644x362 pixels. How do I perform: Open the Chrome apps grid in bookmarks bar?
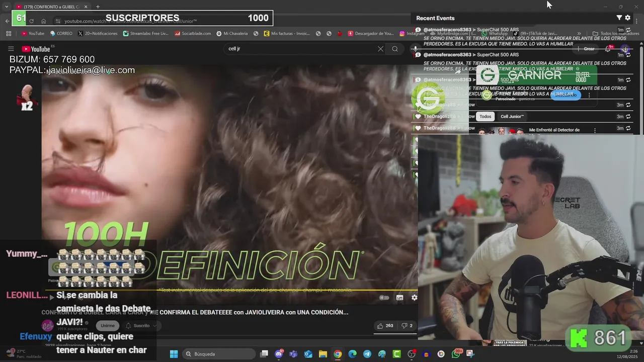[9, 34]
